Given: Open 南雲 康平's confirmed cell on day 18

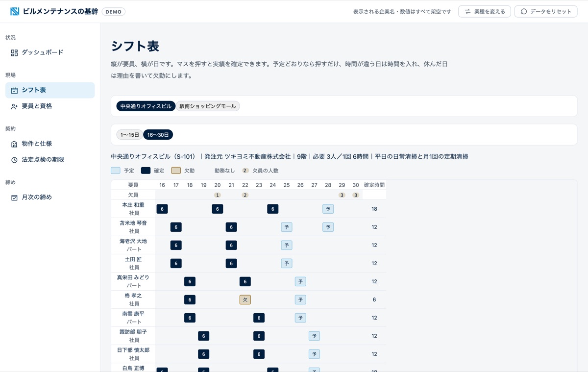Looking at the screenshot, I should click(x=190, y=318).
